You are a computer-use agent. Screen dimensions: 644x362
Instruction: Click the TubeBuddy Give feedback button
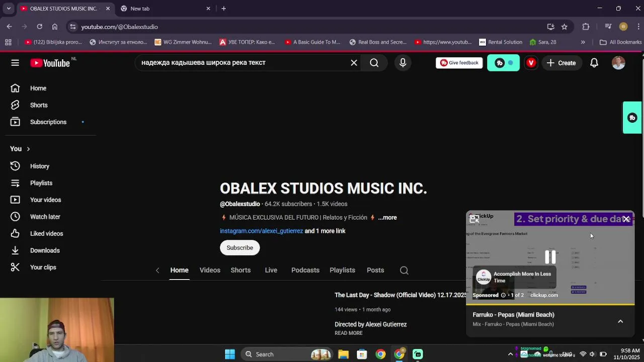(459, 63)
